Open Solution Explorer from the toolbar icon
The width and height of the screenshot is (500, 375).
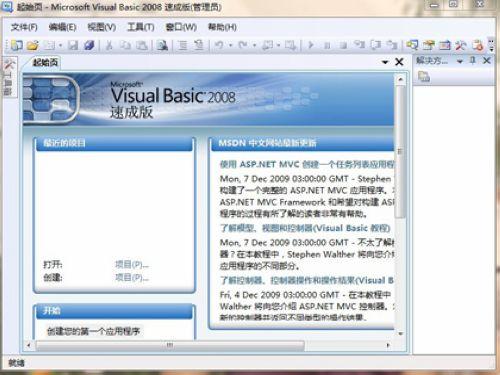pos(412,45)
